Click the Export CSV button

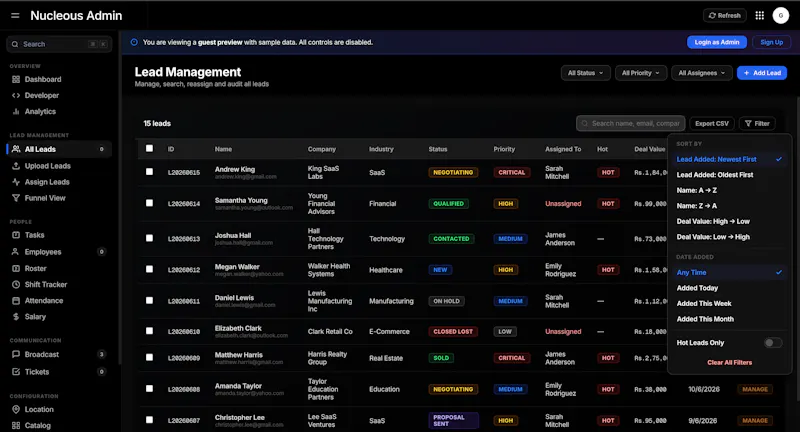coord(712,123)
